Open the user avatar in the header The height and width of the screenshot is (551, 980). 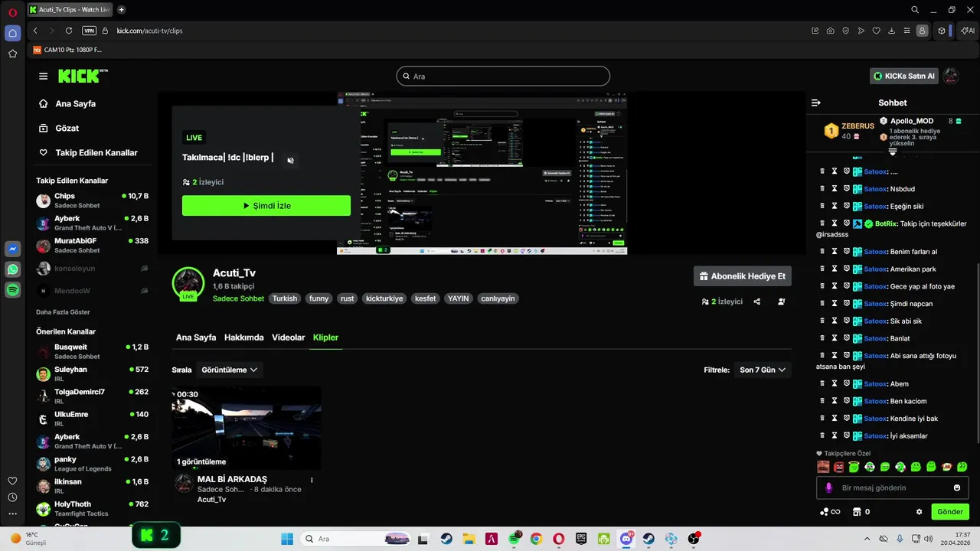point(951,76)
